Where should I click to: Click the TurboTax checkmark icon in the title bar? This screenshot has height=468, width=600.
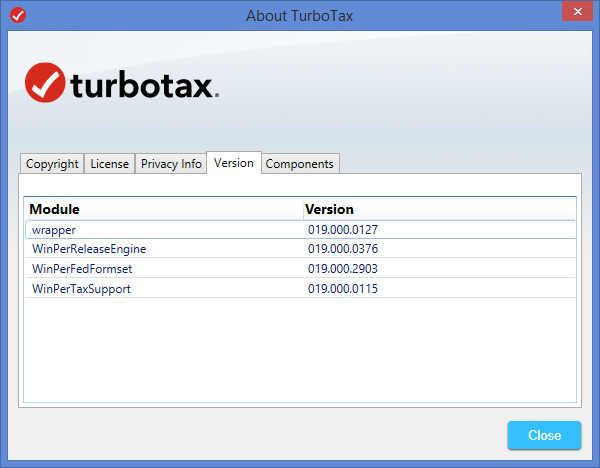pyautogui.click(x=18, y=16)
